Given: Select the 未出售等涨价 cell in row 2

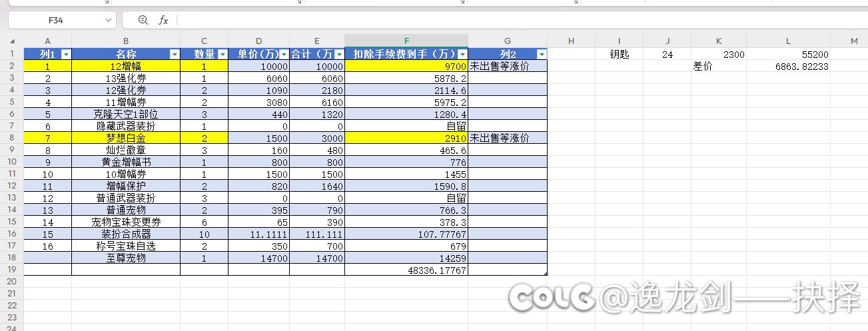Looking at the screenshot, I should [x=508, y=66].
